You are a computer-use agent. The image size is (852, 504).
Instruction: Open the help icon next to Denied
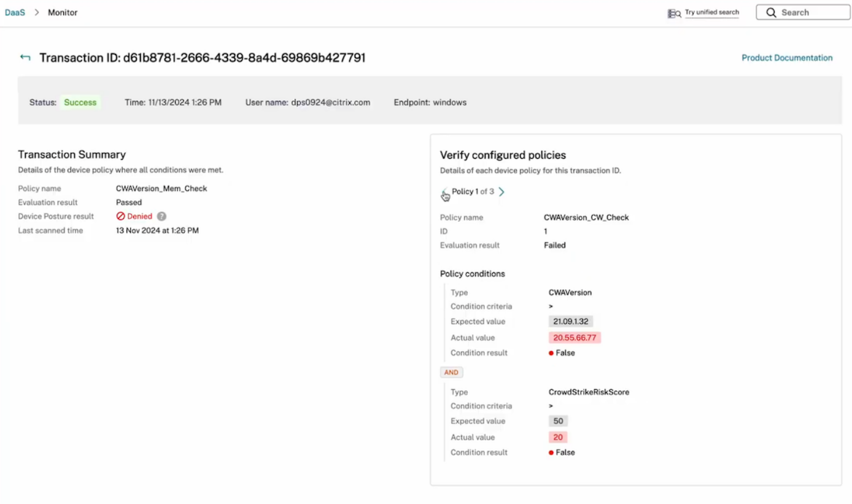tap(161, 216)
